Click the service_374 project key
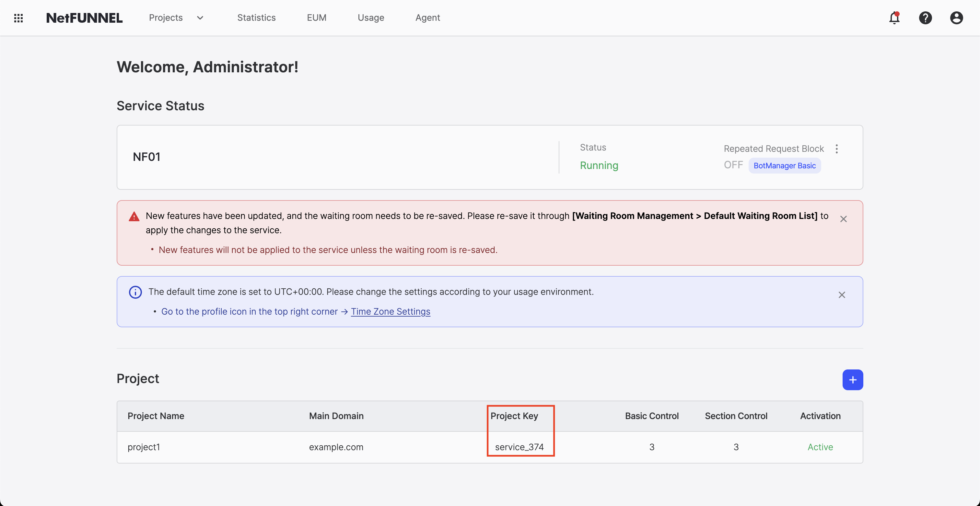 [x=519, y=447]
